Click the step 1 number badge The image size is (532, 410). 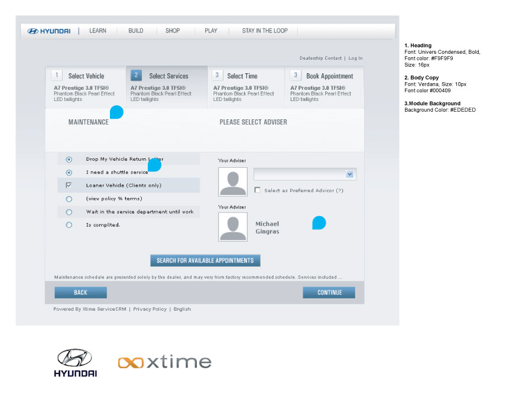57,75
